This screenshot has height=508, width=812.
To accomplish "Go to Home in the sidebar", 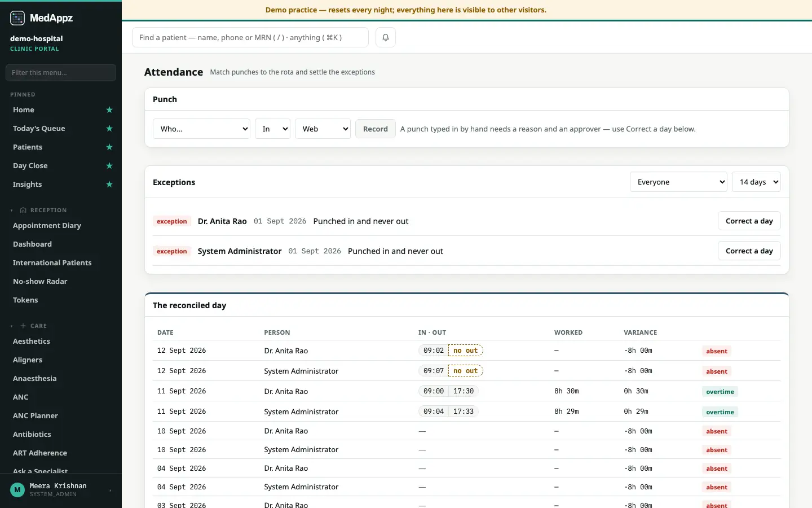I will coord(24,110).
